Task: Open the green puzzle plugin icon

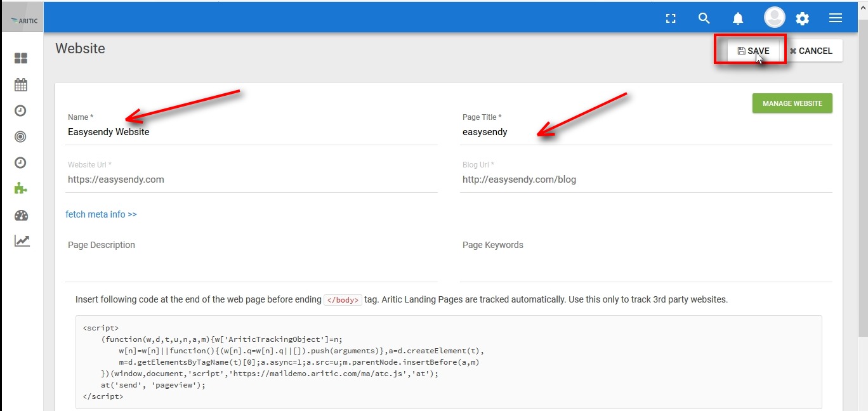Action: pyautogui.click(x=21, y=188)
